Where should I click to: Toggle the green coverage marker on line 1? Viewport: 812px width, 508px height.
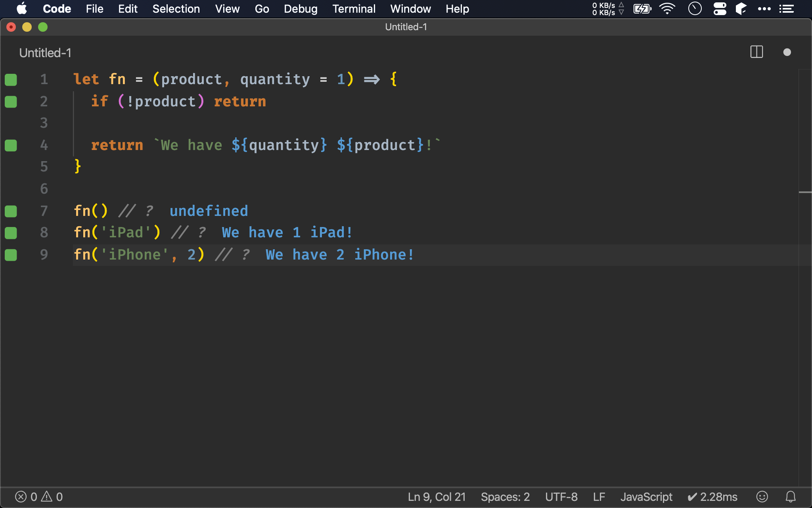11,80
